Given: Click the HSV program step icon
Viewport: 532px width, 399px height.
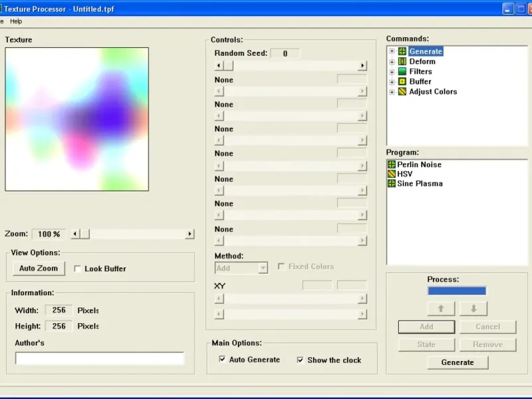Looking at the screenshot, I should (392, 174).
